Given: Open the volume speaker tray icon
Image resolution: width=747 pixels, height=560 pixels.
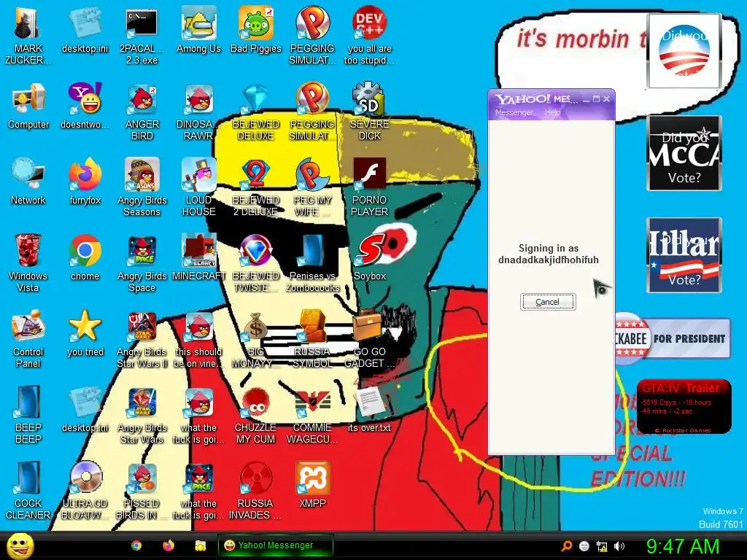Looking at the screenshot, I should 619,546.
